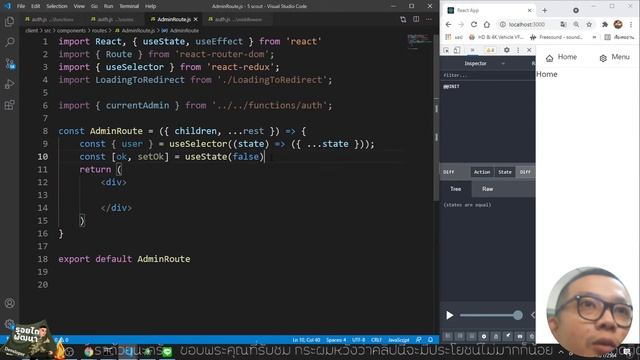Screen dimensions: 640x360
Task: Open Run and Debug view
Action: [9, 84]
